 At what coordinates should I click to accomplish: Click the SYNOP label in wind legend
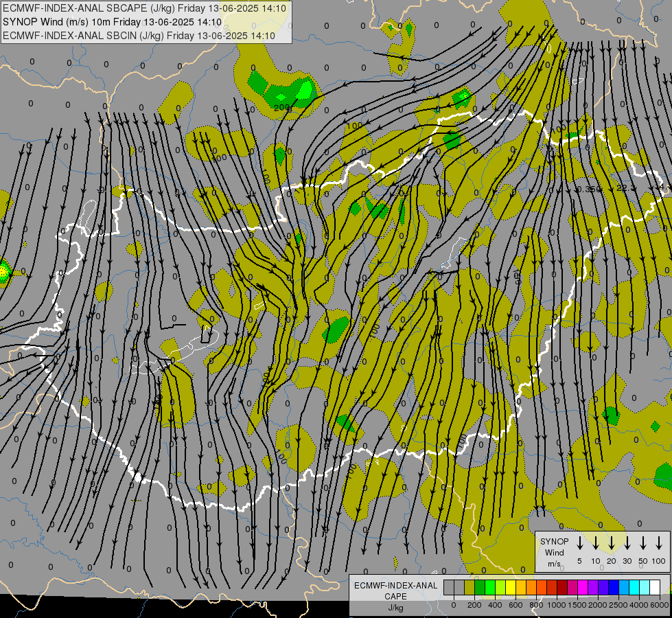click(x=554, y=541)
